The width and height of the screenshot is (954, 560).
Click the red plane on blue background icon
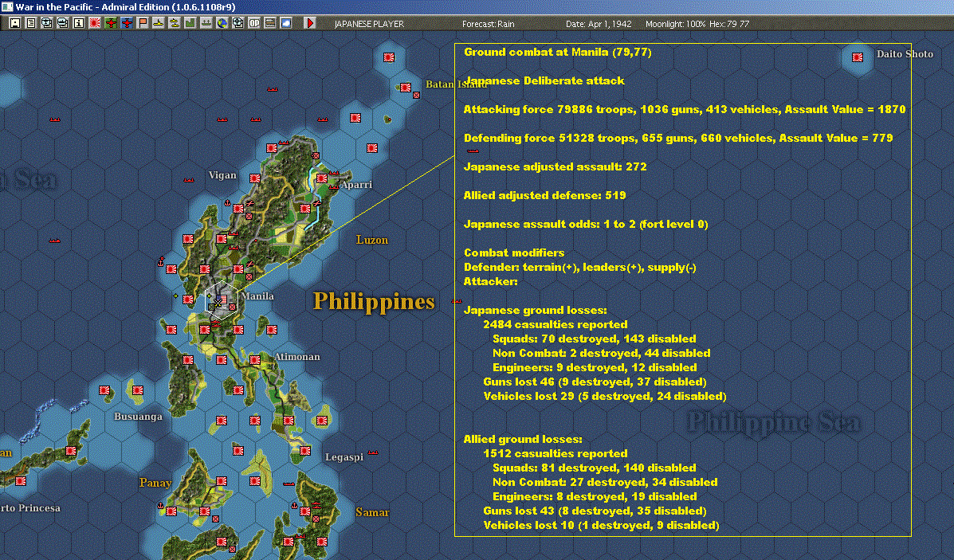[x=127, y=23]
